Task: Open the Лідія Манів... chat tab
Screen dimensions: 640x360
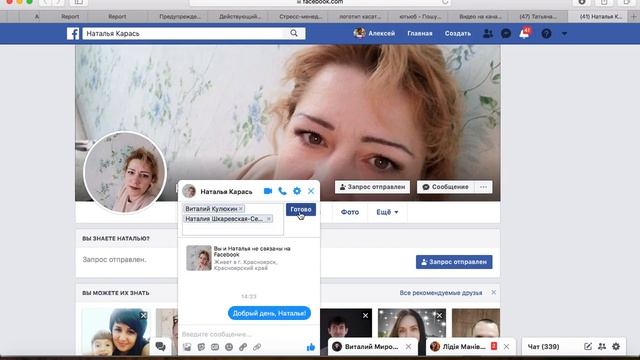Action: pos(464,347)
